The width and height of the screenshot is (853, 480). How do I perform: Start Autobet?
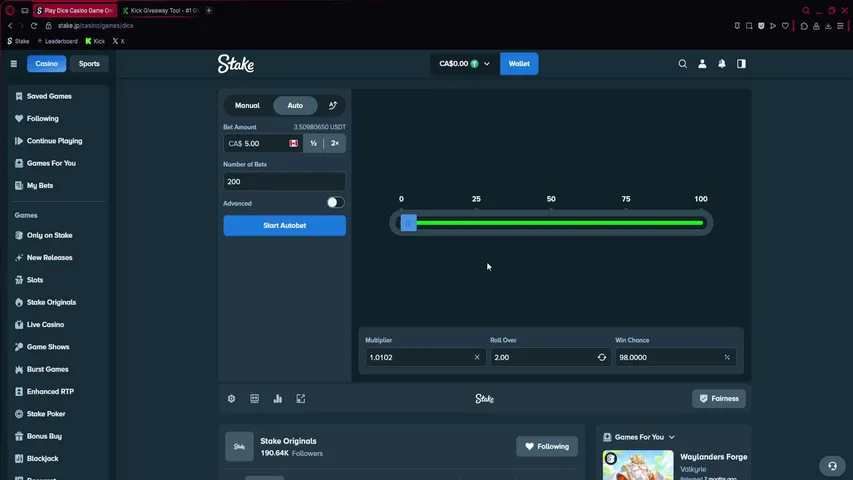pyautogui.click(x=285, y=225)
